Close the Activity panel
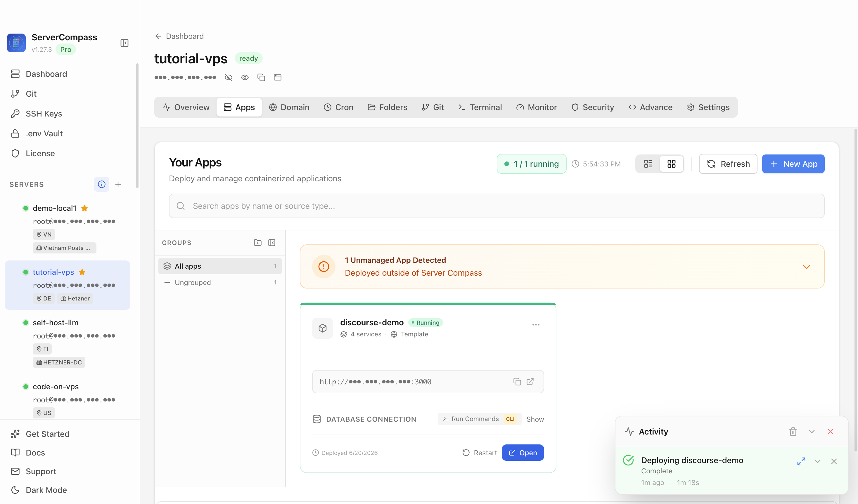This screenshot has width=858, height=504. pyautogui.click(x=831, y=432)
